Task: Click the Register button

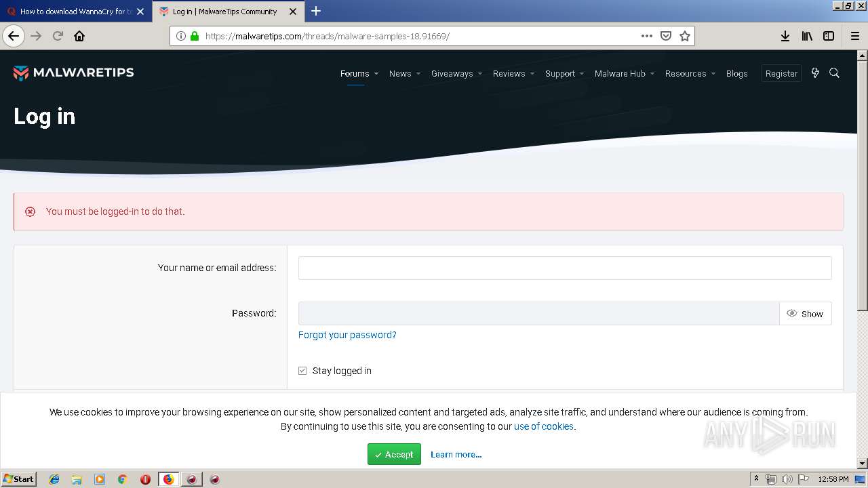Action: tap(781, 73)
